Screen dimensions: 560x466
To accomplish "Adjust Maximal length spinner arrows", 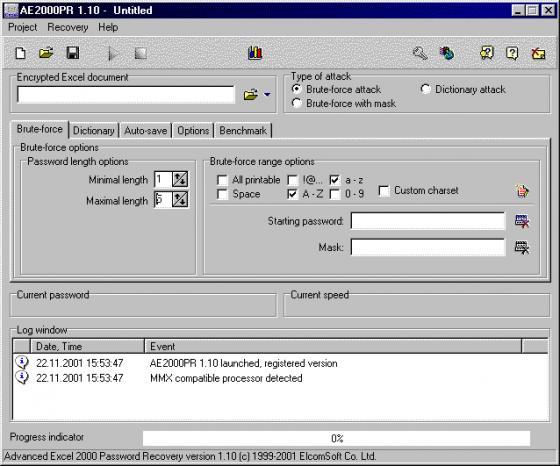I will click(180, 200).
